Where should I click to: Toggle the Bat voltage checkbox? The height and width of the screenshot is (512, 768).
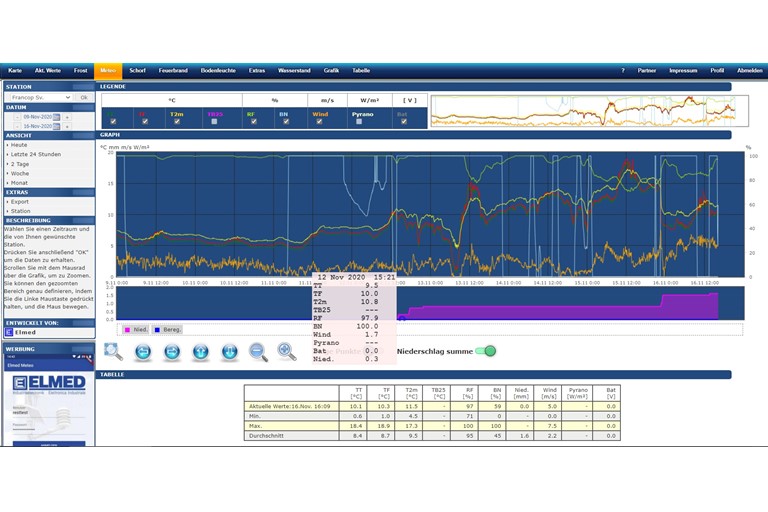pyautogui.click(x=404, y=122)
